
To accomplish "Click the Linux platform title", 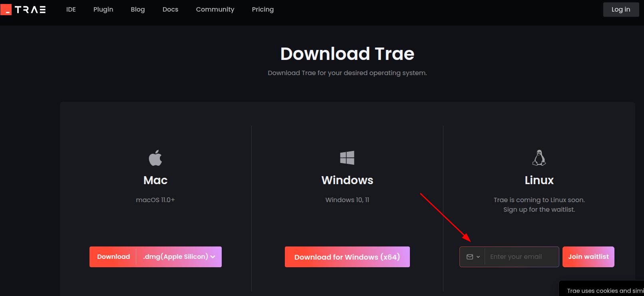I will pos(539,180).
